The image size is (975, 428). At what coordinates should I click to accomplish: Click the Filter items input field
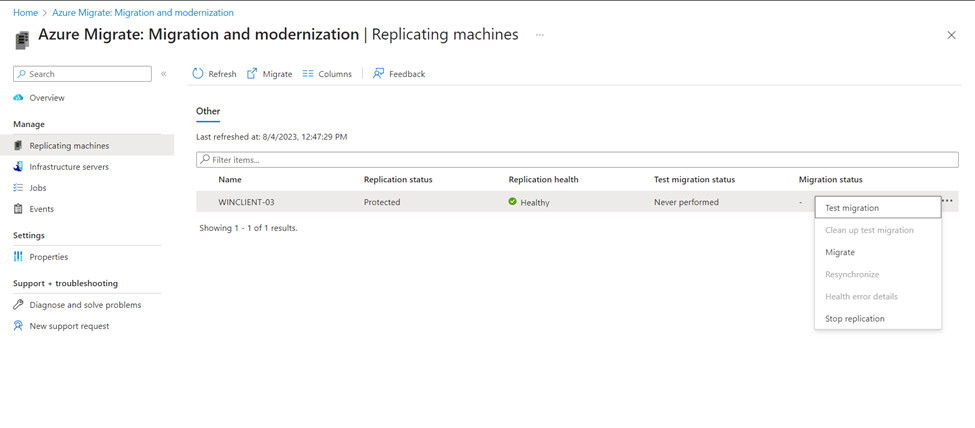tap(577, 160)
